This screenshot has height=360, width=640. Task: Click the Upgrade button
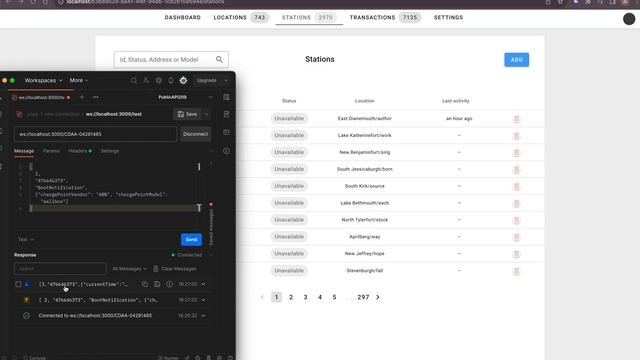pyautogui.click(x=207, y=80)
